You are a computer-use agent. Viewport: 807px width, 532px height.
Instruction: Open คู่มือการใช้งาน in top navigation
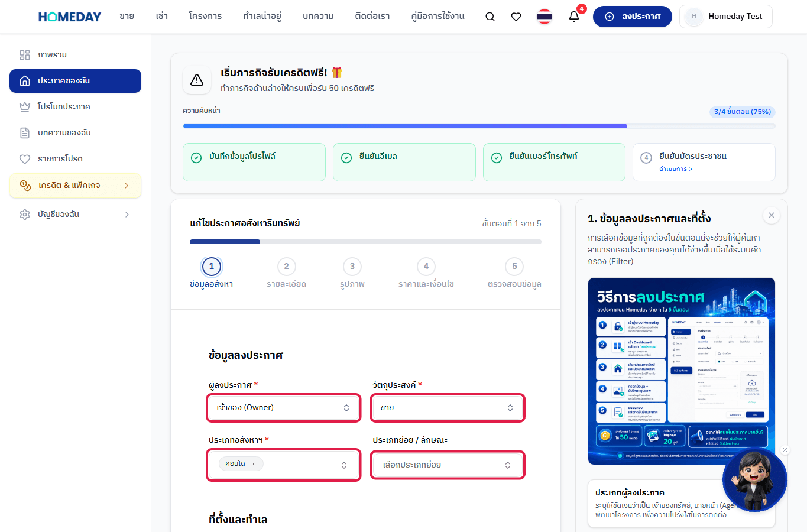pos(437,17)
